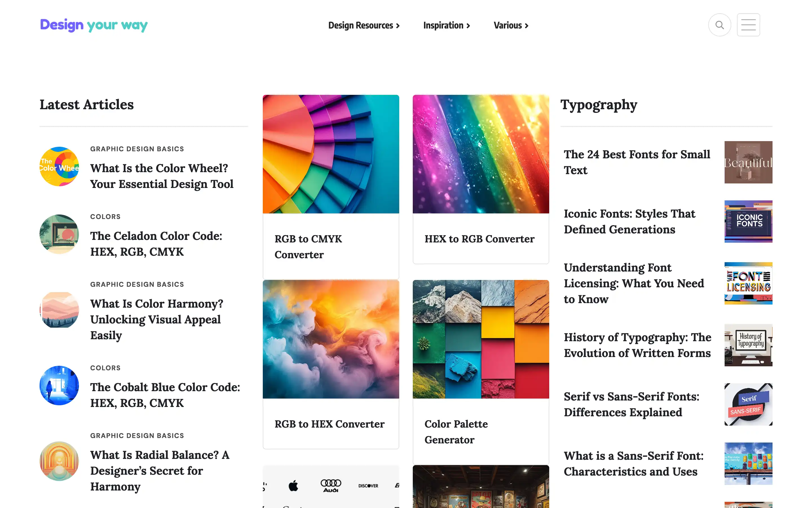Open the RGB to HEX Converter link
This screenshot has width=812, height=508.
tap(330, 424)
